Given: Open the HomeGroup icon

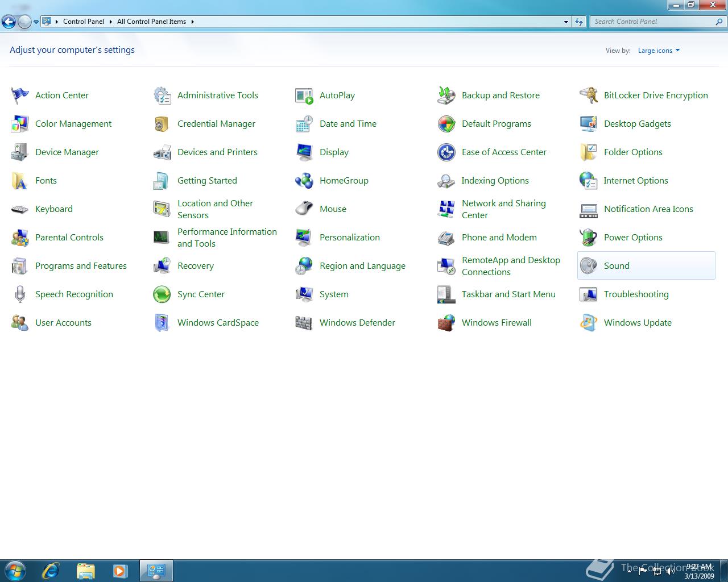Looking at the screenshot, I should coord(304,181).
